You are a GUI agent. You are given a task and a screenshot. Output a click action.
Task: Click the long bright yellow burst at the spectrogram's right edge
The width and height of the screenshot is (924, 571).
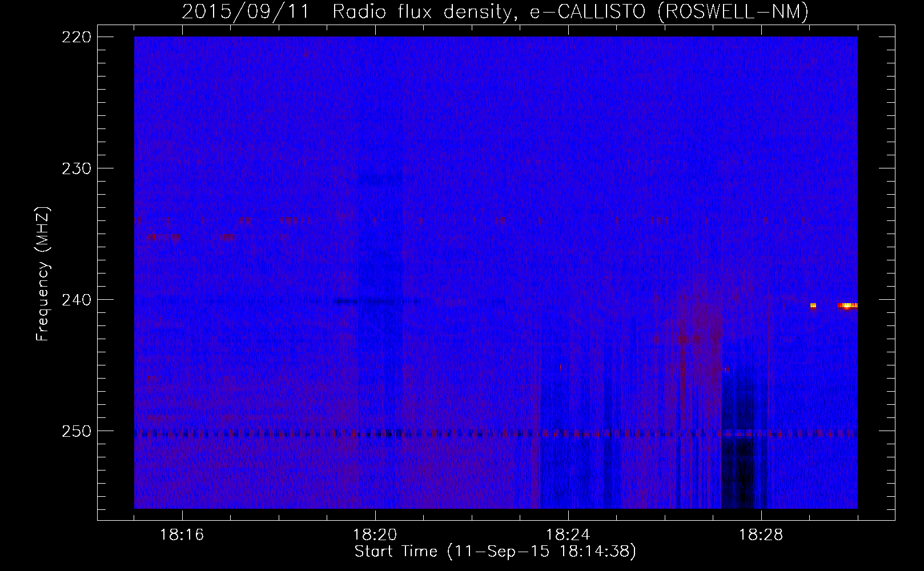[x=847, y=305]
